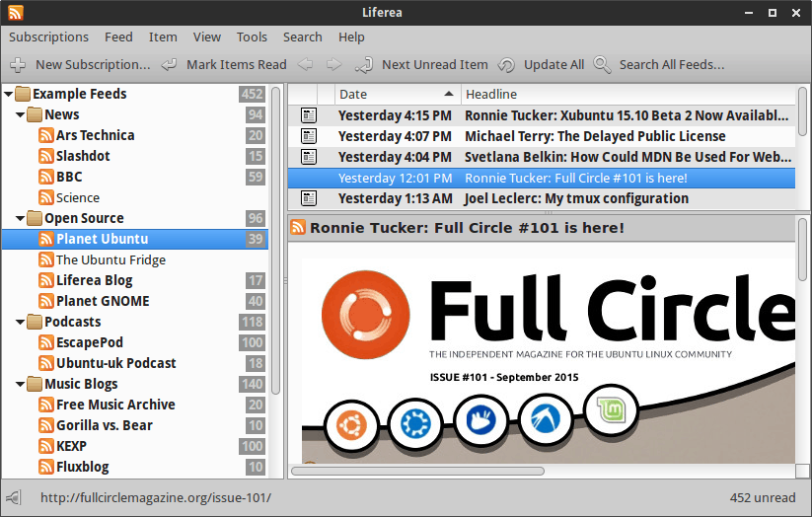The width and height of the screenshot is (812, 517).
Task: Click the Liferea Blog feed icon
Action: click(46, 280)
